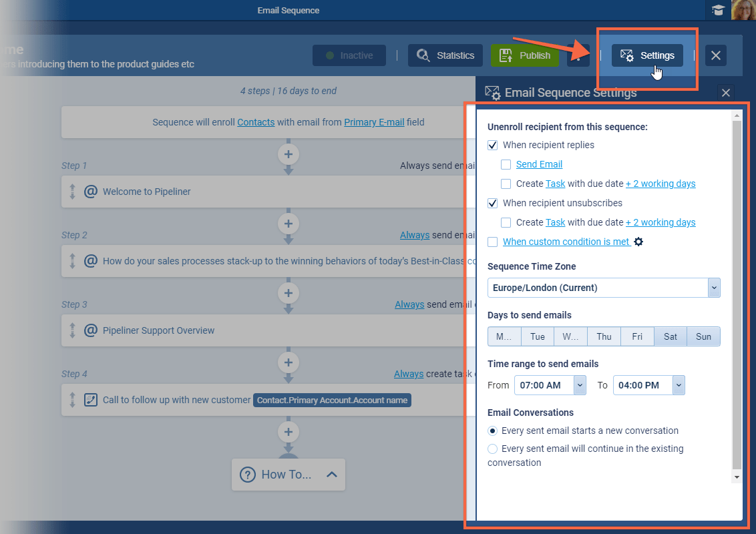Image resolution: width=756 pixels, height=534 pixels.
Task: Click the user avatar in top corner
Action: pos(743,10)
